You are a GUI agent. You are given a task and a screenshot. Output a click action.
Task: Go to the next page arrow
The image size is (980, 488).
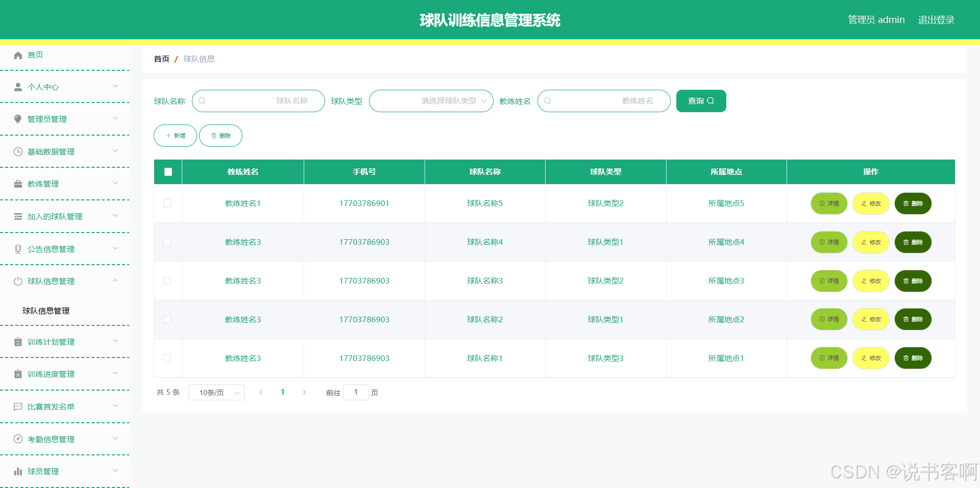click(305, 392)
